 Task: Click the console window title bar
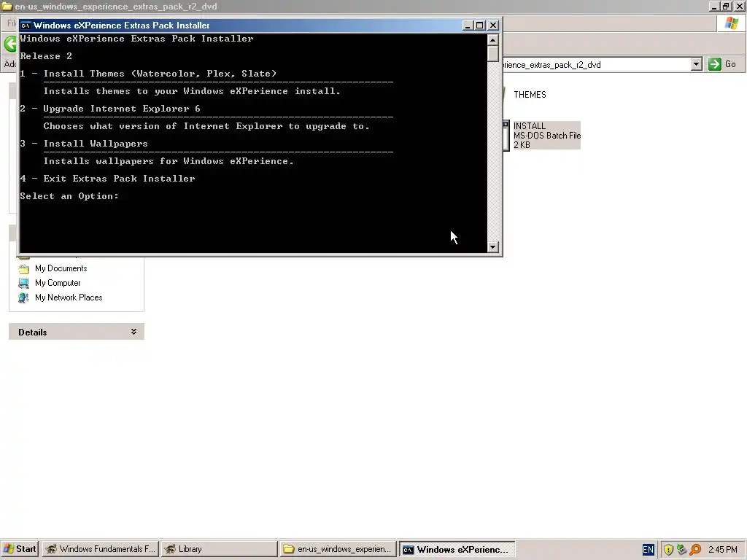(x=248, y=26)
